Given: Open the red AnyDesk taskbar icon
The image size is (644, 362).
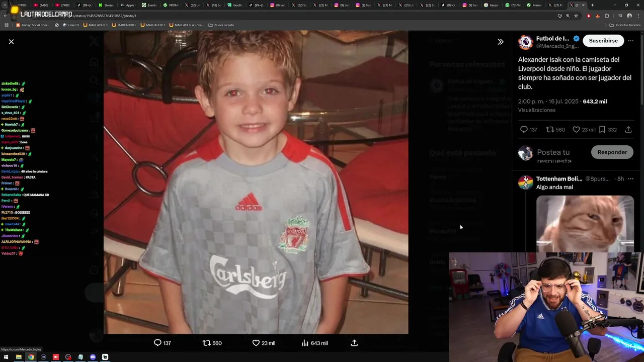Looking at the screenshot, I should 56,357.
